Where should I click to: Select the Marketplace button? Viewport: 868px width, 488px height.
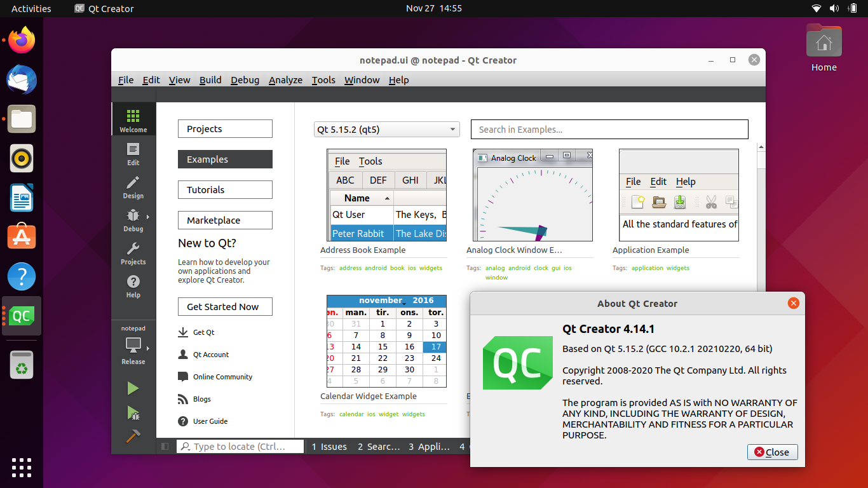[225, 220]
